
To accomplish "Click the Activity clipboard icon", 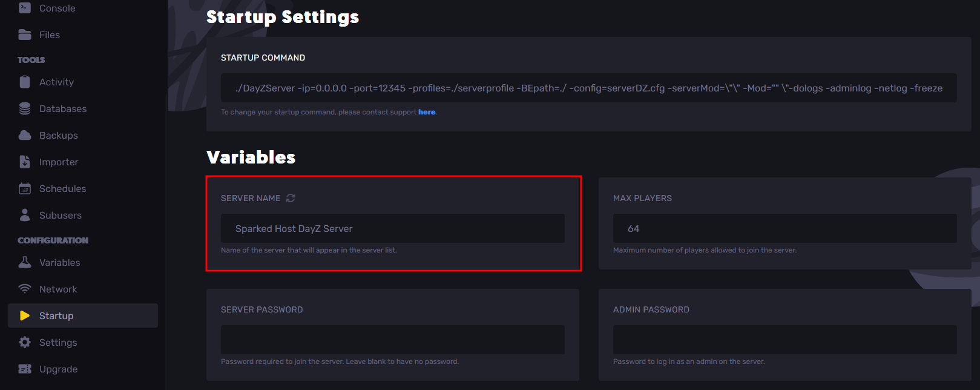I will 25,82.
